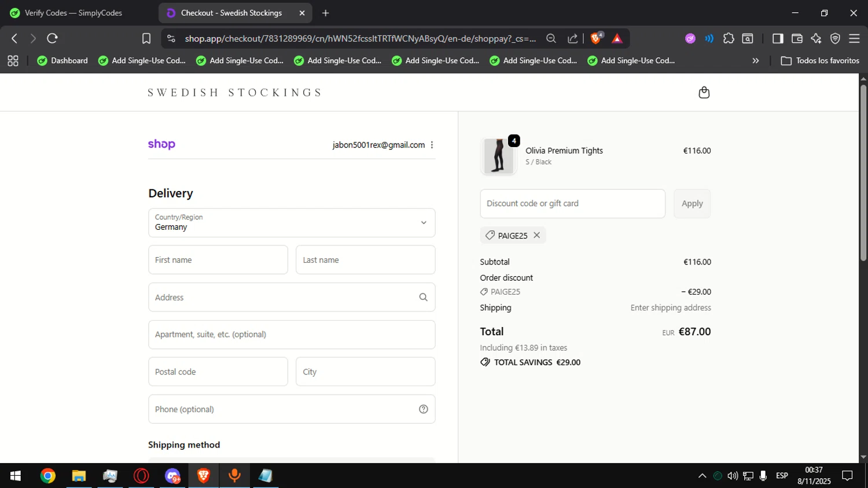This screenshot has width=868, height=488.
Task: Focus the First name field
Action: [x=218, y=260]
